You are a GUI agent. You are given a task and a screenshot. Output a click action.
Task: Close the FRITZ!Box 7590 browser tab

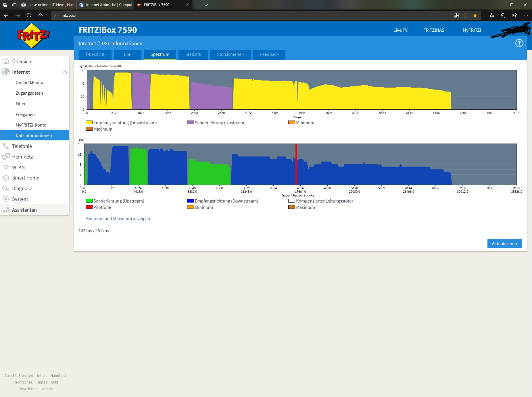(187, 5)
